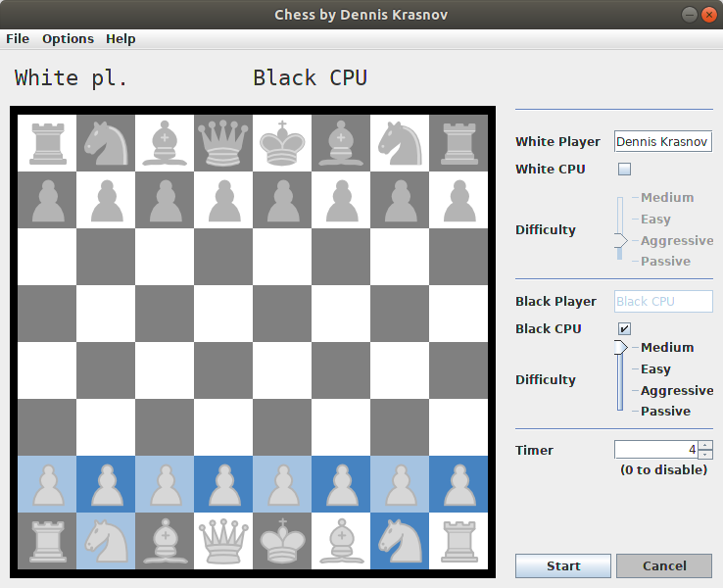Screen dimensions: 723x588
Task: Open the File menu
Action: click(18, 39)
